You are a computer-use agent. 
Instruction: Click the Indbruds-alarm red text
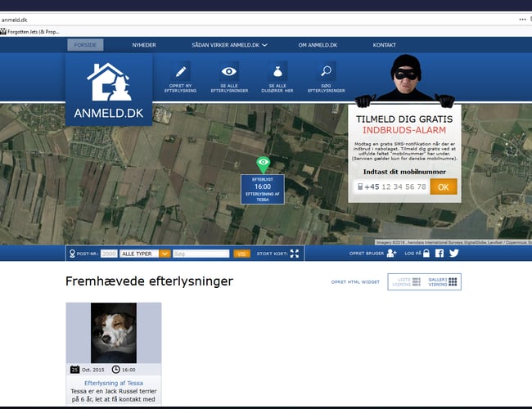pos(404,130)
